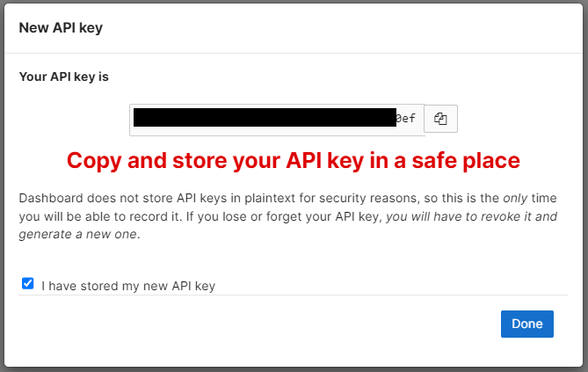Click the Done button
This screenshot has height=372, width=588.
click(526, 324)
